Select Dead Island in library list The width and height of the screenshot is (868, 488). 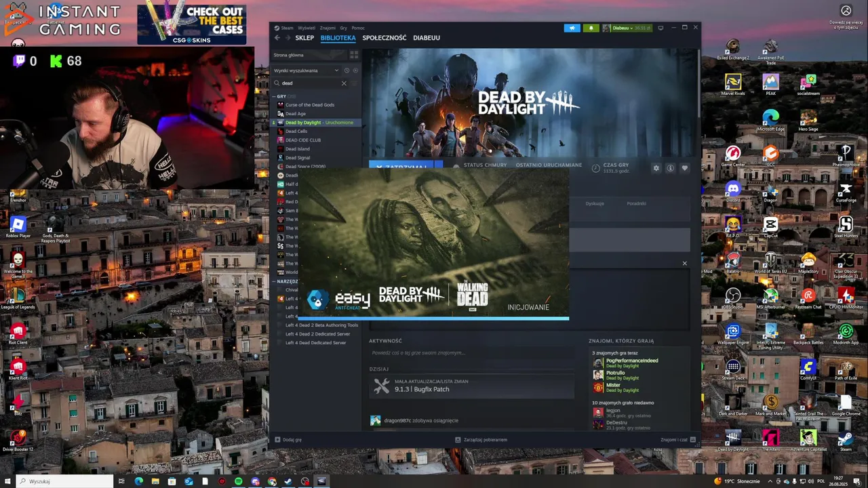coord(298,149)
